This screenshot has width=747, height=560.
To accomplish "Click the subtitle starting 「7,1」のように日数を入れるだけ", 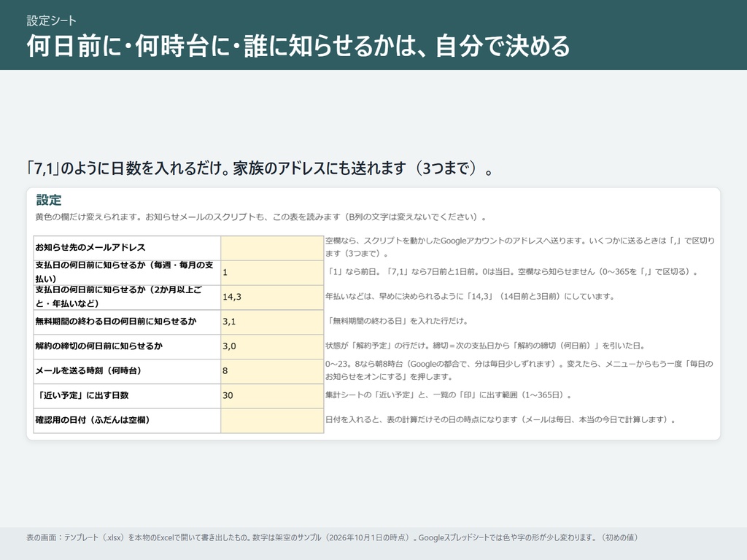I will click(260, 168).
